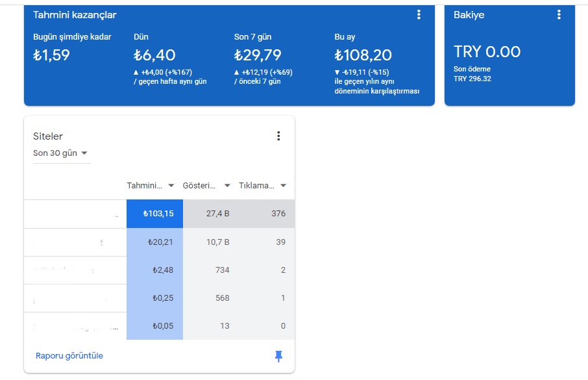The image size is (588, 380).
Task: Open the Bakiye card three-dot menu
Action: (x=559, y=15)
